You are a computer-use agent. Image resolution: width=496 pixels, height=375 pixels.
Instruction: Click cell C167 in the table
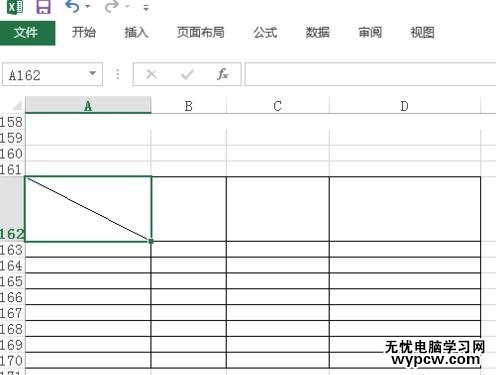point(278,313)
